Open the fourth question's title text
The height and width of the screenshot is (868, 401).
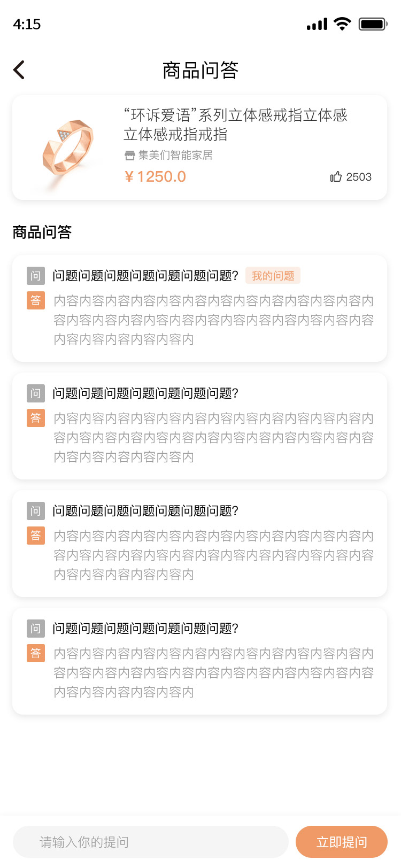[145, 629]
